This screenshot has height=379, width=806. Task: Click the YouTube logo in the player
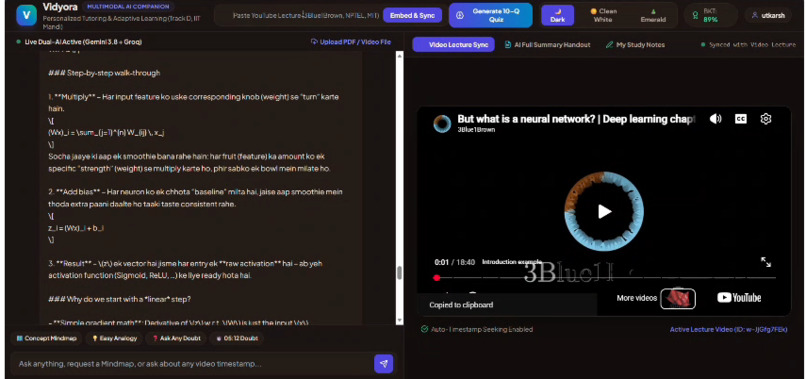tap(739, 298)
